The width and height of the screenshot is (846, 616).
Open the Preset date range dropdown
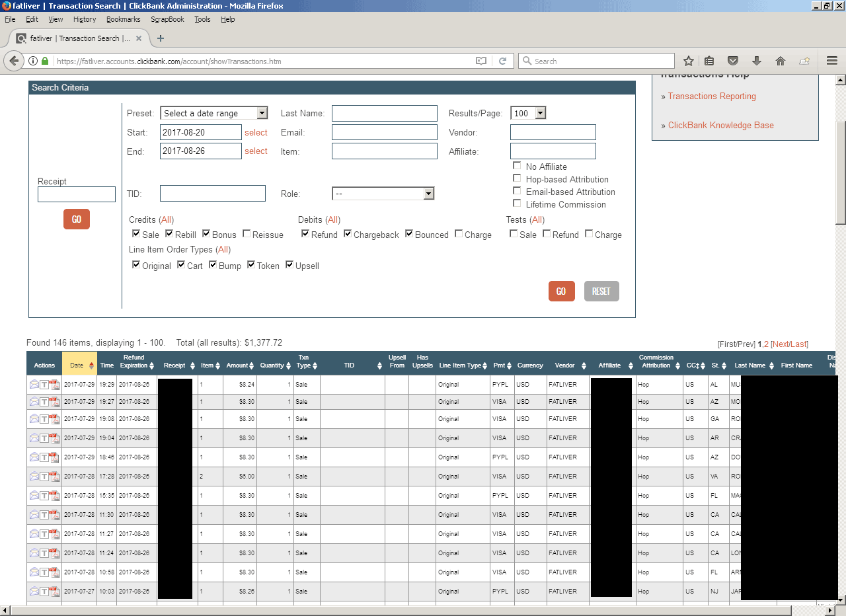tap(213, 113)
